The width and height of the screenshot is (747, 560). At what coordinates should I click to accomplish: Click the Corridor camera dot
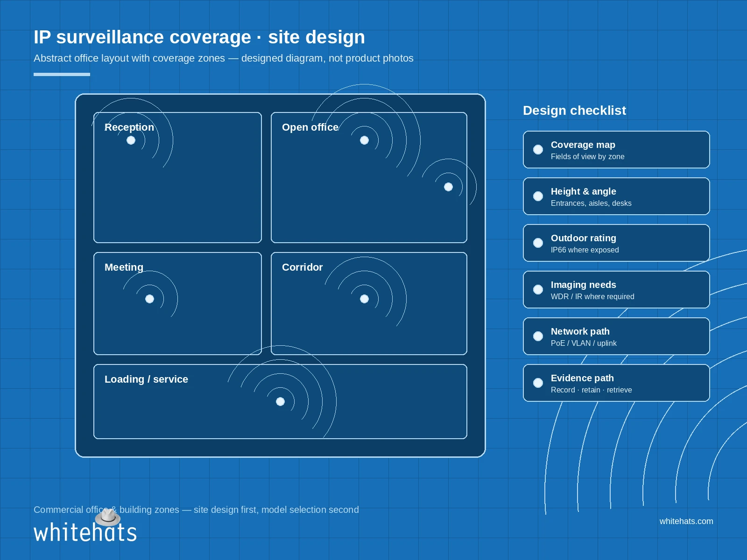tap(364, 299)
